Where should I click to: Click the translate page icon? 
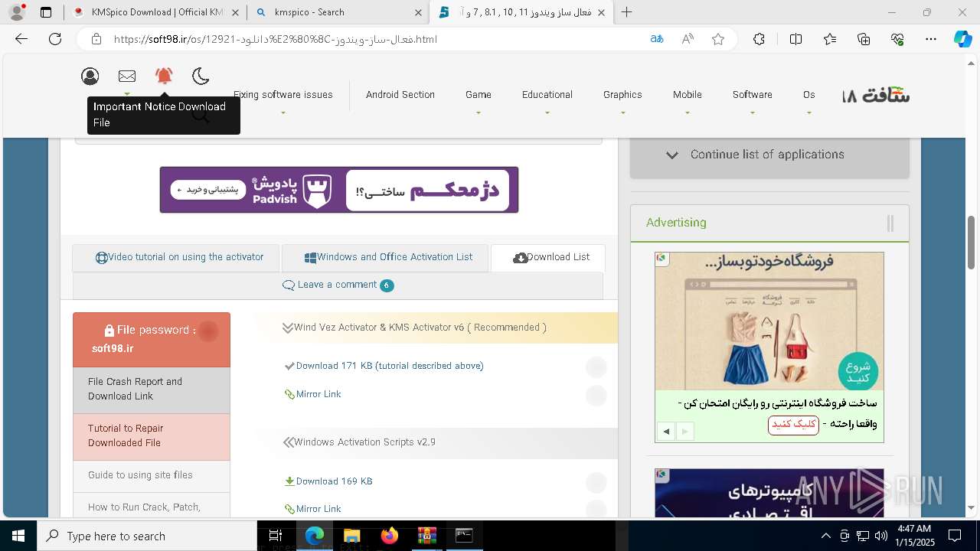(x=656, y=39)
